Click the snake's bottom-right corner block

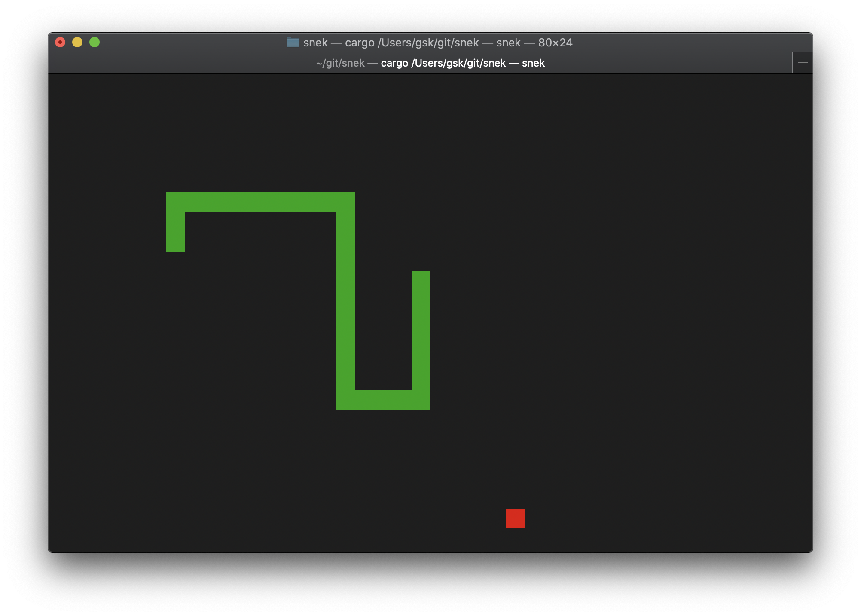(421, 400)
